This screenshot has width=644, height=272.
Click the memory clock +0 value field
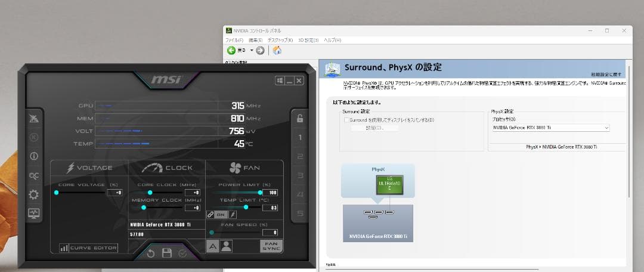click(x=193, y=208)
